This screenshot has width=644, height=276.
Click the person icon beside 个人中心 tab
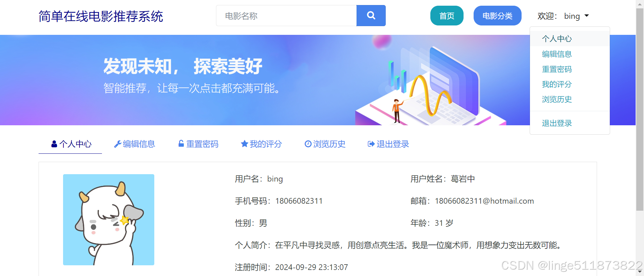coord(54,144)
